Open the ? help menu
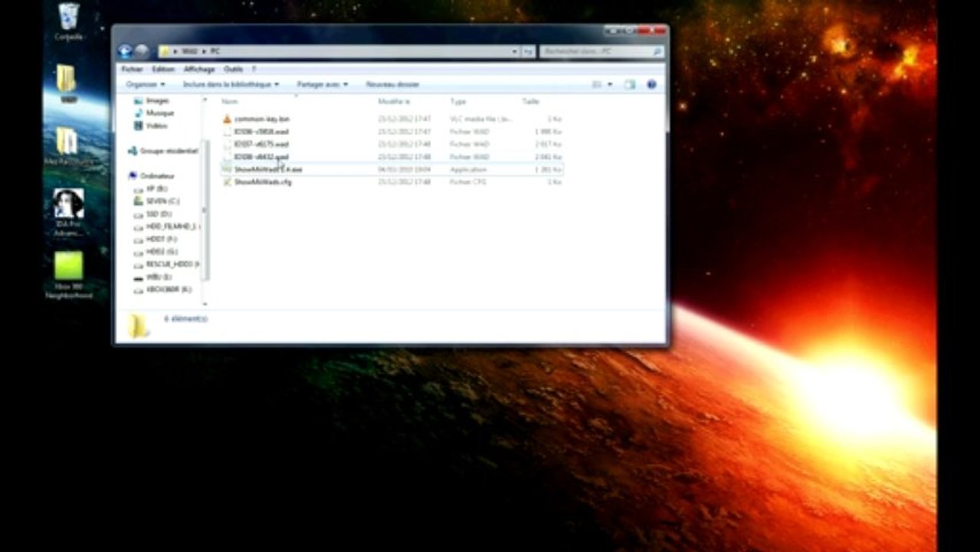 click(254, 69)
